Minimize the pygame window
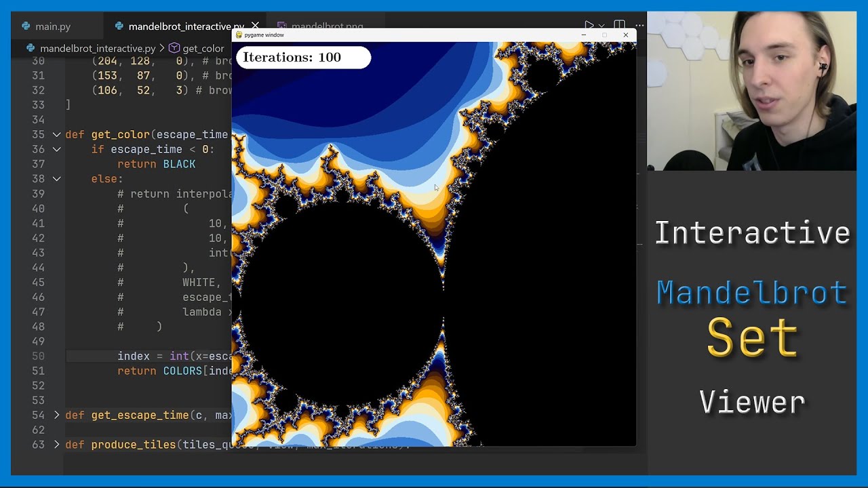This screenshot has height=488, width=868. [583, 35]
